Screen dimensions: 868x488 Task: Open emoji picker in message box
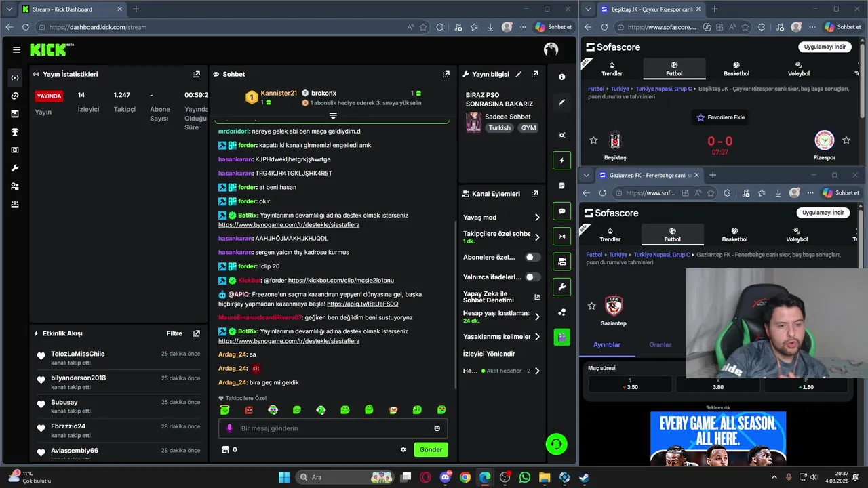pos(437,428)
